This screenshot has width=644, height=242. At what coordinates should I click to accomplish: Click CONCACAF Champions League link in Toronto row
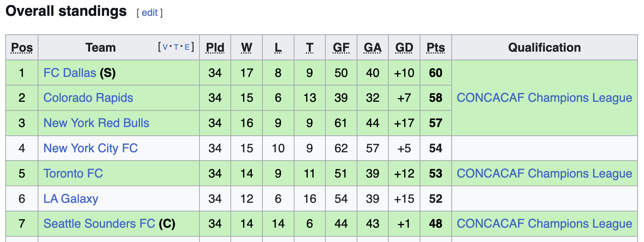point(544,174)
